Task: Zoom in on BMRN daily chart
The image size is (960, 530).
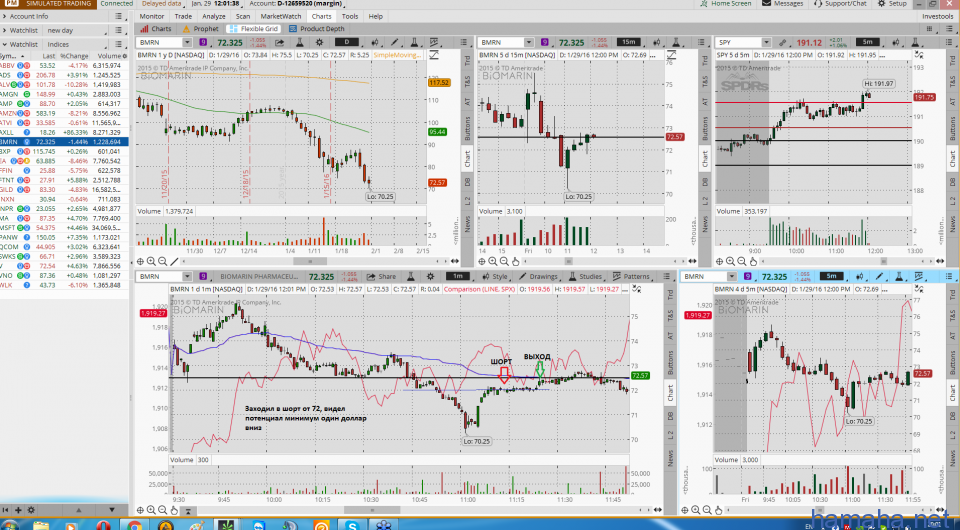Action: click(151, 261)
